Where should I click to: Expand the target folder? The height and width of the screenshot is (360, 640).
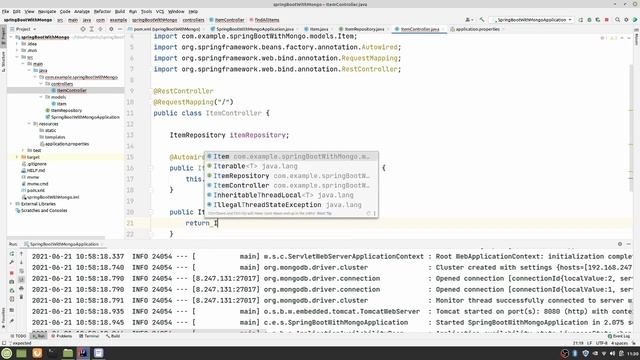coord(17,157)
